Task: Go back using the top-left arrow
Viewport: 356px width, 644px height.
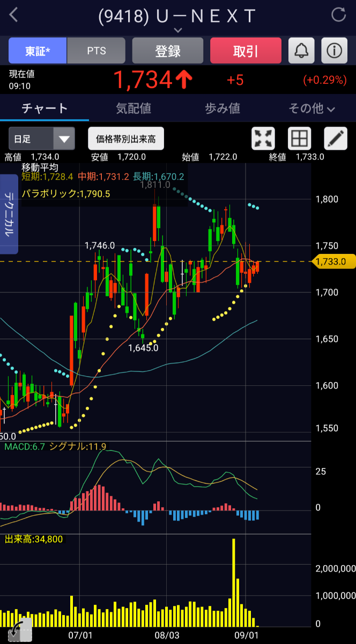Action: pos(14,15)
